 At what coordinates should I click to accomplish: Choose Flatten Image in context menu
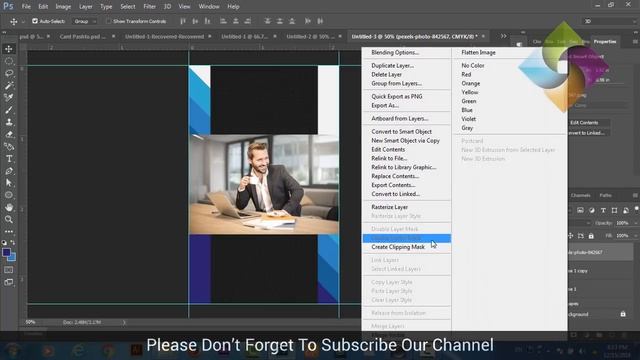(478, 52)
